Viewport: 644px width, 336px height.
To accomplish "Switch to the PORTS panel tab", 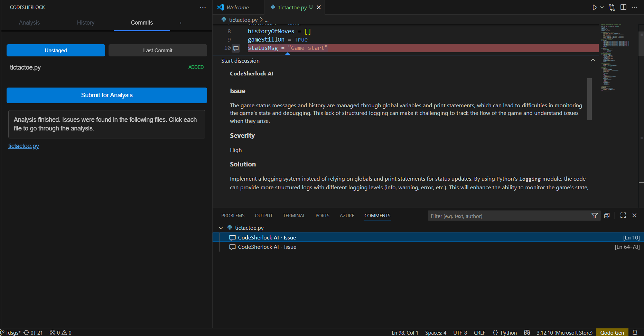I will click(x=323, y=216).
